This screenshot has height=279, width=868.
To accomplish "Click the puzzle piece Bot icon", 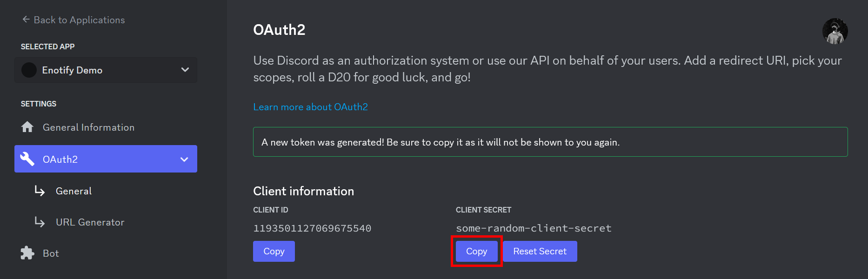I will tap(27, 253).
